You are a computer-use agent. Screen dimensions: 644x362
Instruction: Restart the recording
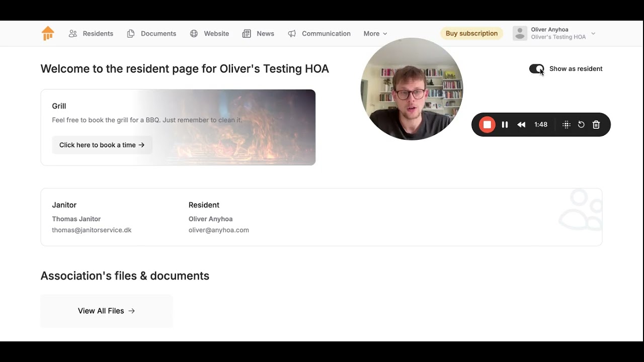581,125
